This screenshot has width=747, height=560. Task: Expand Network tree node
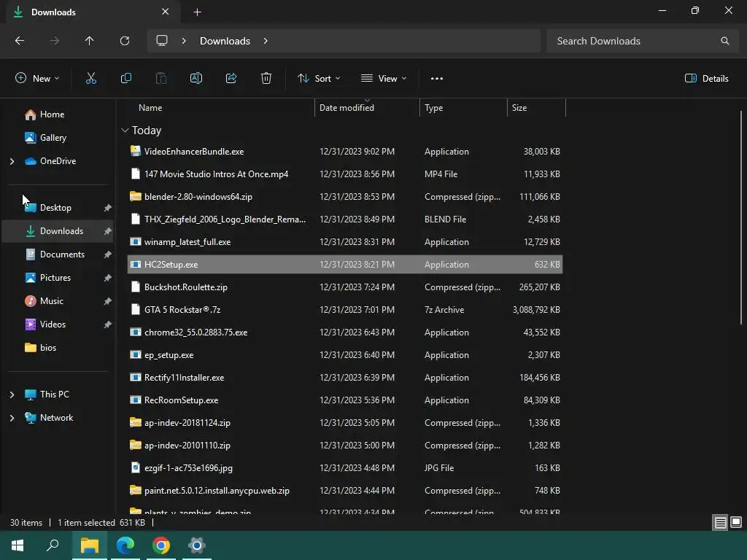(x=12, y=418)
